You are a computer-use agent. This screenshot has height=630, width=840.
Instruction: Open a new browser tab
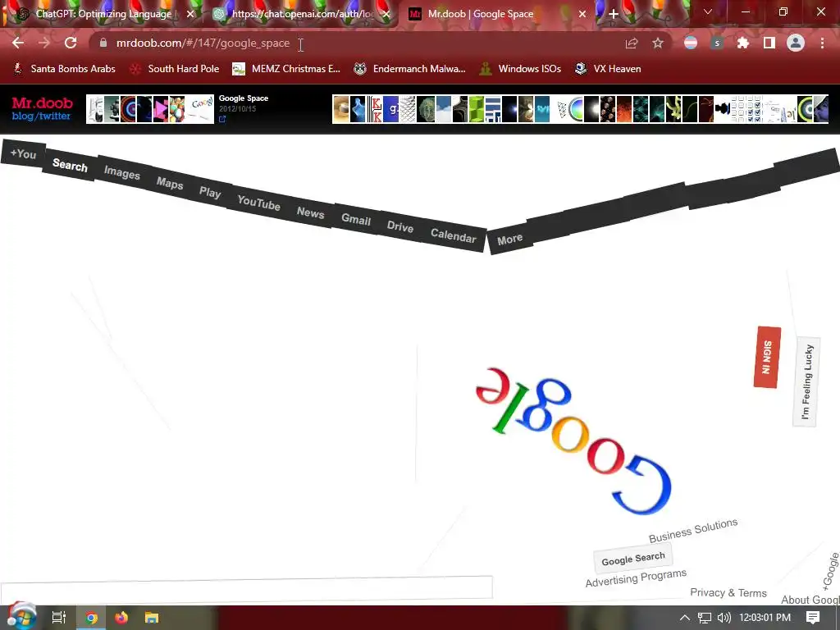pyautogui.click(x=614, y=14)
